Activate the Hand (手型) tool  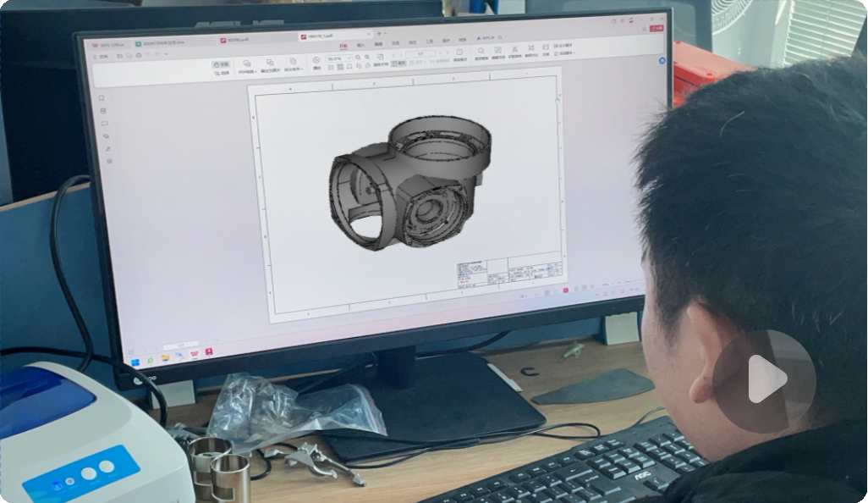(x=222, y=65)
